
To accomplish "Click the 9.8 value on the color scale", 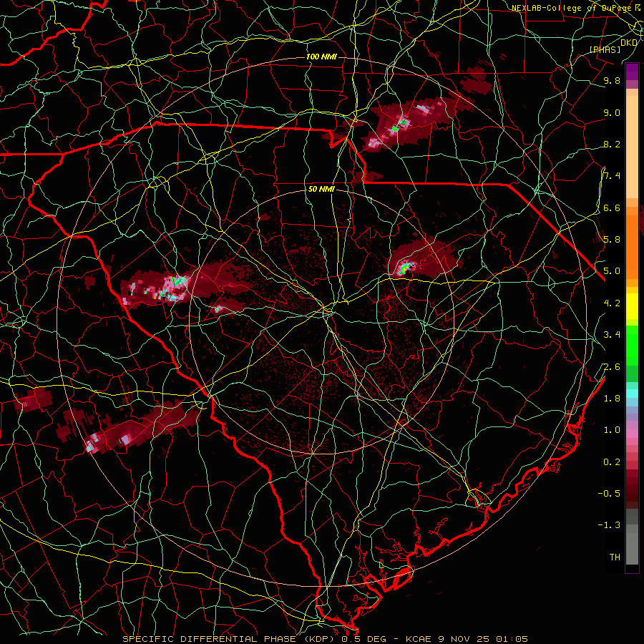I will [612, 80].
